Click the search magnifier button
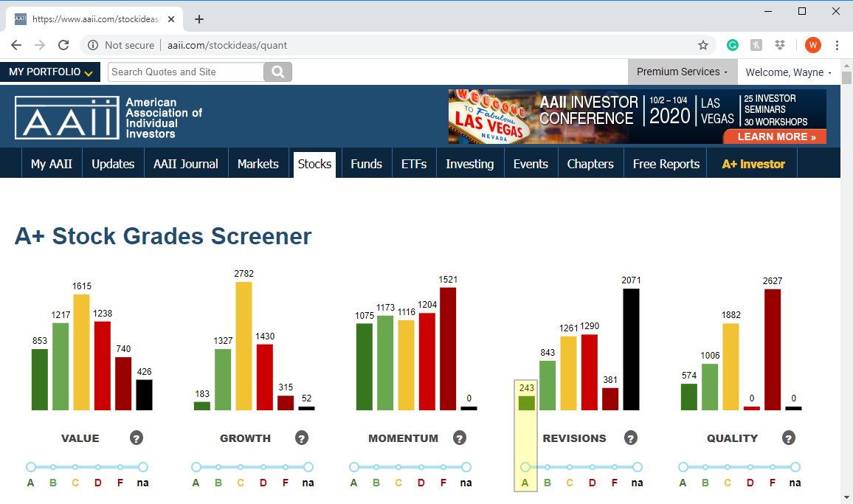Screen dimensions: 853x504 tap(277, 72)
